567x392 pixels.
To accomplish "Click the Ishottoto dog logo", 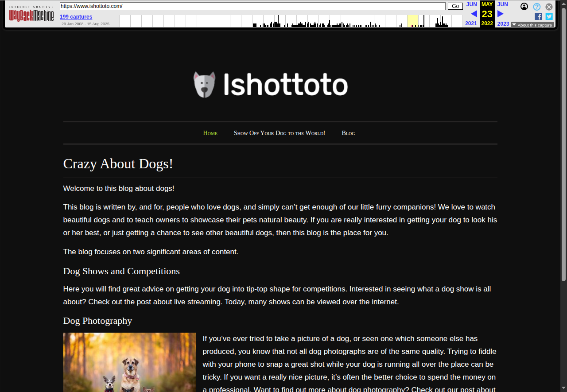I will (271, 85).
